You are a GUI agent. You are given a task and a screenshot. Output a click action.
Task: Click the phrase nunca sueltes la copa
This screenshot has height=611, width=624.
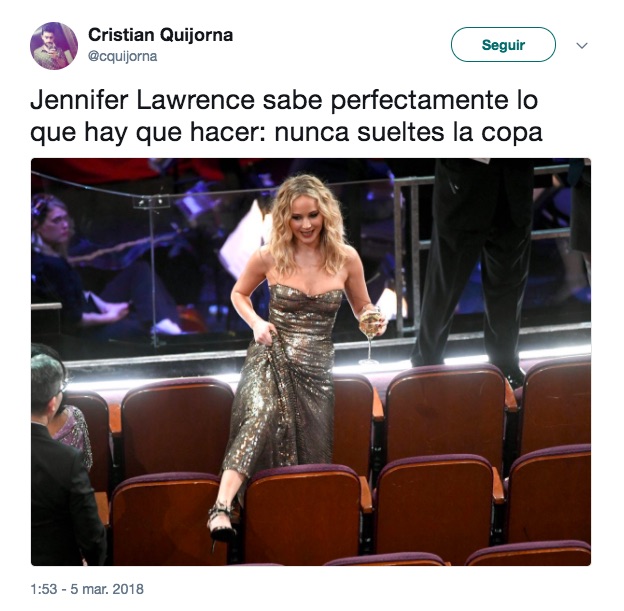pos(408,132)
